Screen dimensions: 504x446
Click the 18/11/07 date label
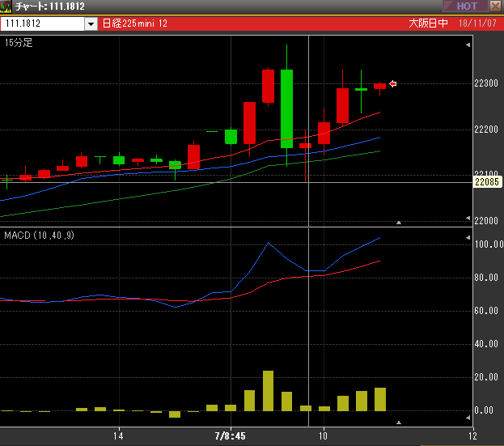coord(477,23)
